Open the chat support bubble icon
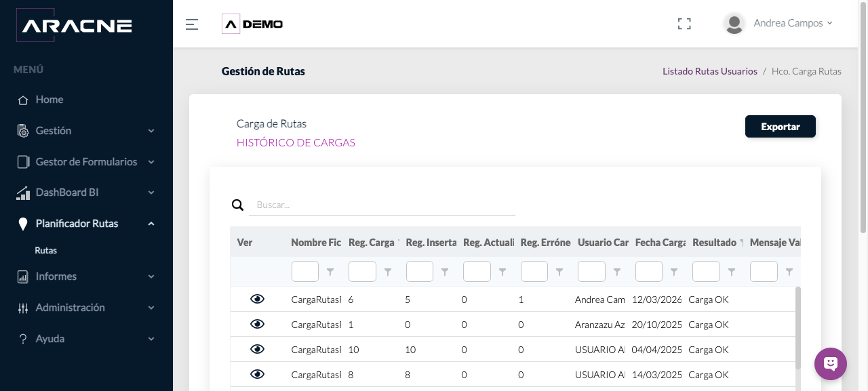Screen dimensions: 868x391 [831, 364]
